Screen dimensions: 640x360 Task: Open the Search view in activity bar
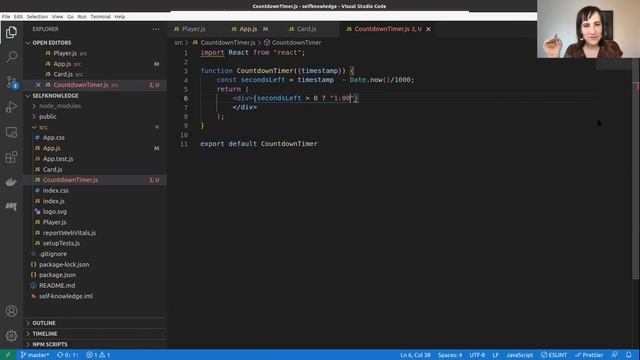point(11,56)
